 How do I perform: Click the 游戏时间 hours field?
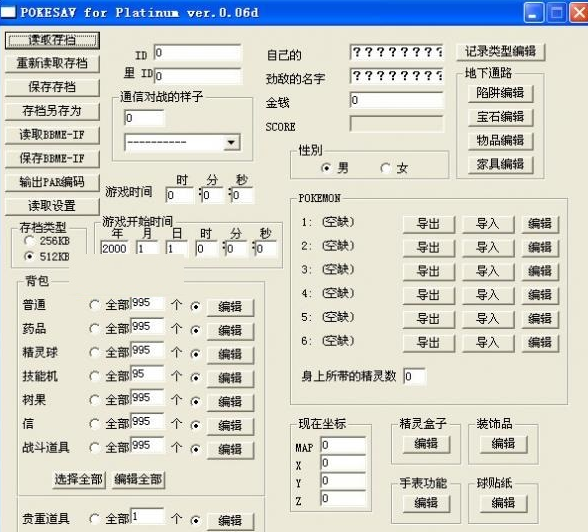(x=180, y=195)
